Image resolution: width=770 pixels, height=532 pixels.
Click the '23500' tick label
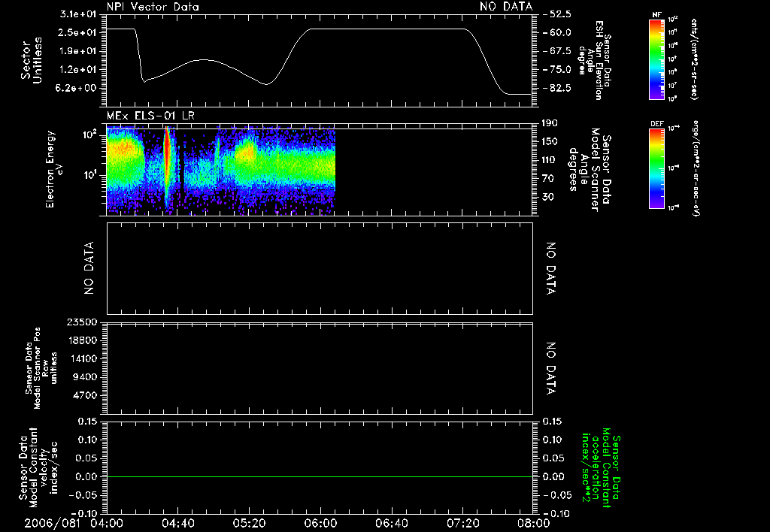tap(81, 322)
